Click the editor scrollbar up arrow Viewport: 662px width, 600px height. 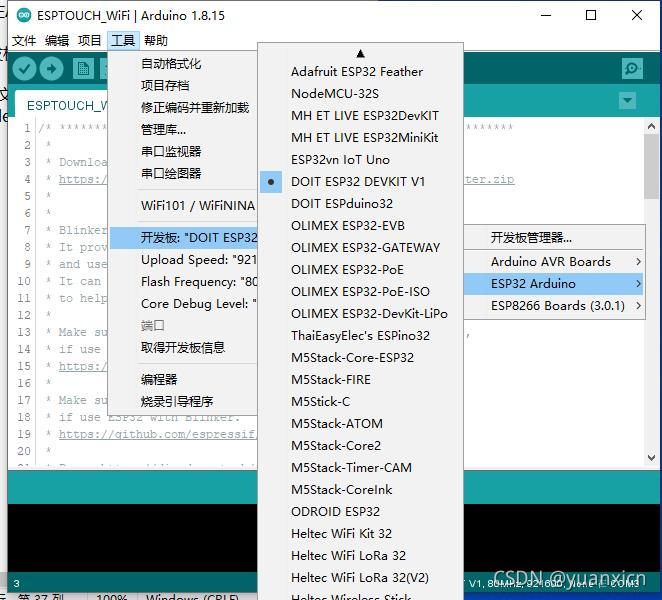(x=651, y=126)
